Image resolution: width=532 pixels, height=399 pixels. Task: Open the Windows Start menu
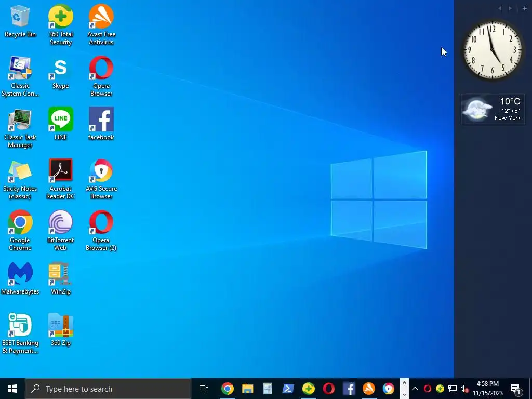[12, 389]
